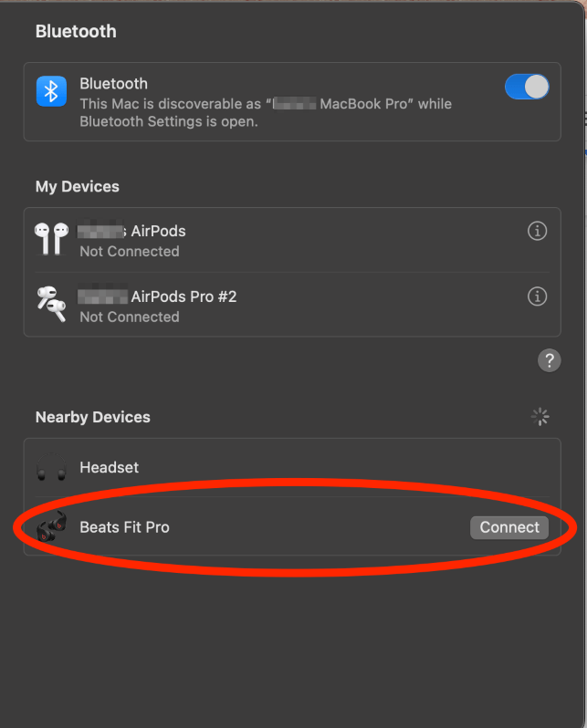The image size is (587, 728).
Task: Click the Nearby Devices scanning spinner
Action: click(x=540, y=417)
